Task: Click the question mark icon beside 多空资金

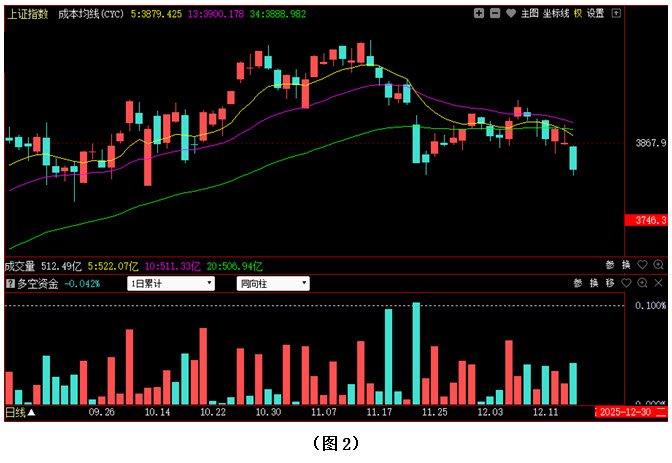Action: pos(9,283)
